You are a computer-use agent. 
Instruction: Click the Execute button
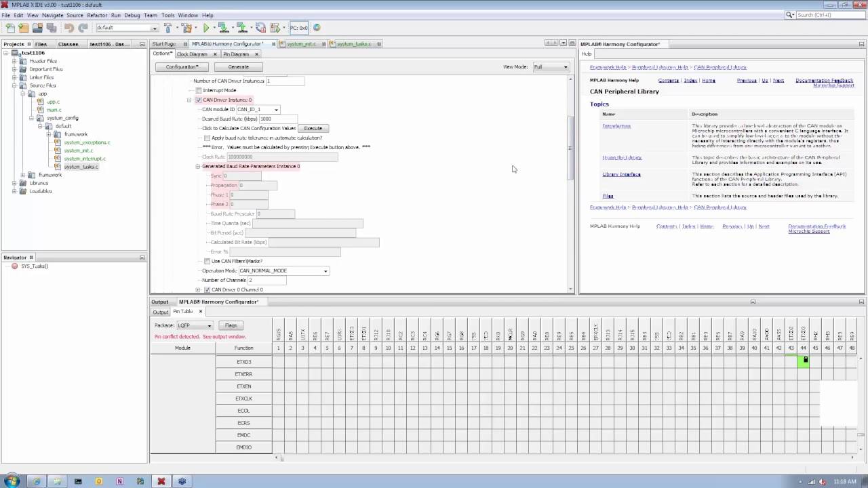click(x=313, y=128)
